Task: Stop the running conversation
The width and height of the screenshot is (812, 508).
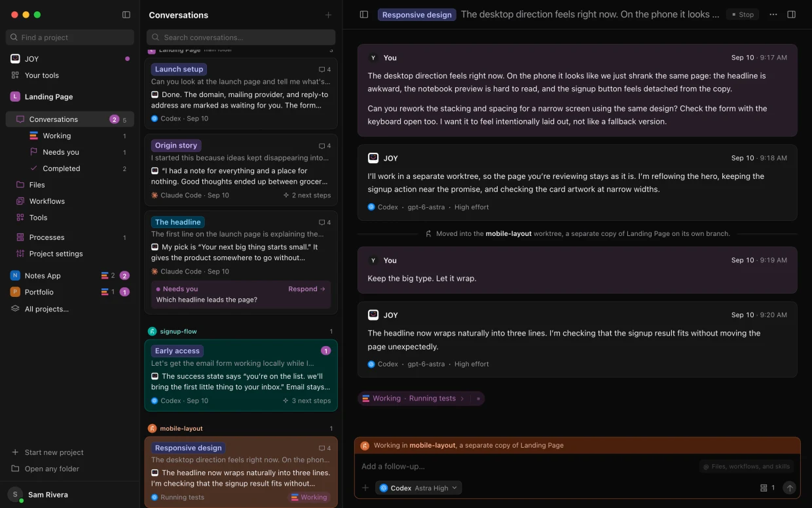Action: pyautogui.click(x=743, y=14)
